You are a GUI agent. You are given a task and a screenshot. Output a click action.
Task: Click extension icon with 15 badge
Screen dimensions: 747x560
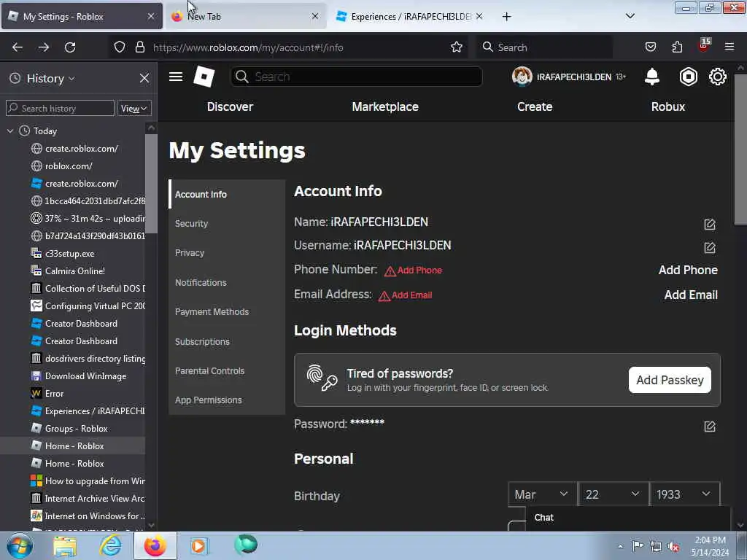click(704, 46)
